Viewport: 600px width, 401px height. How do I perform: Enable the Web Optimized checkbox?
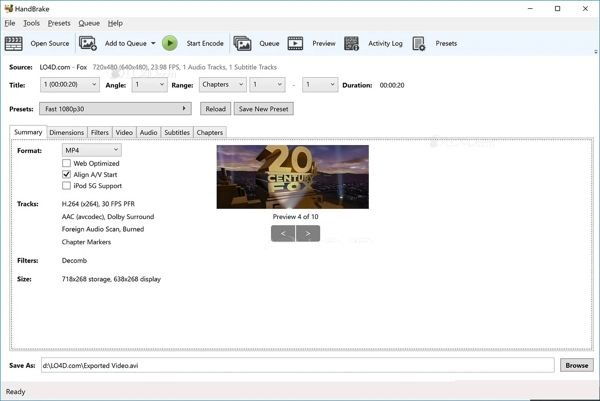coord(66,163)
